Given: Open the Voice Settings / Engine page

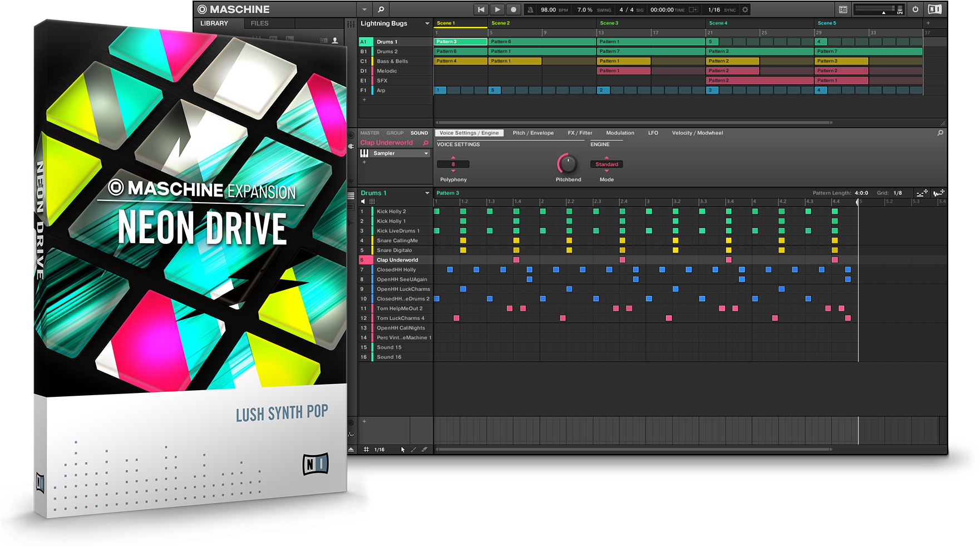Looking at the screenshot, I should point(469,133).
